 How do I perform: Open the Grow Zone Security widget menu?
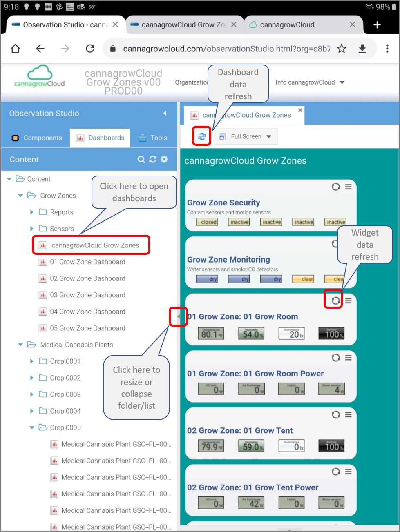[349, 187]
